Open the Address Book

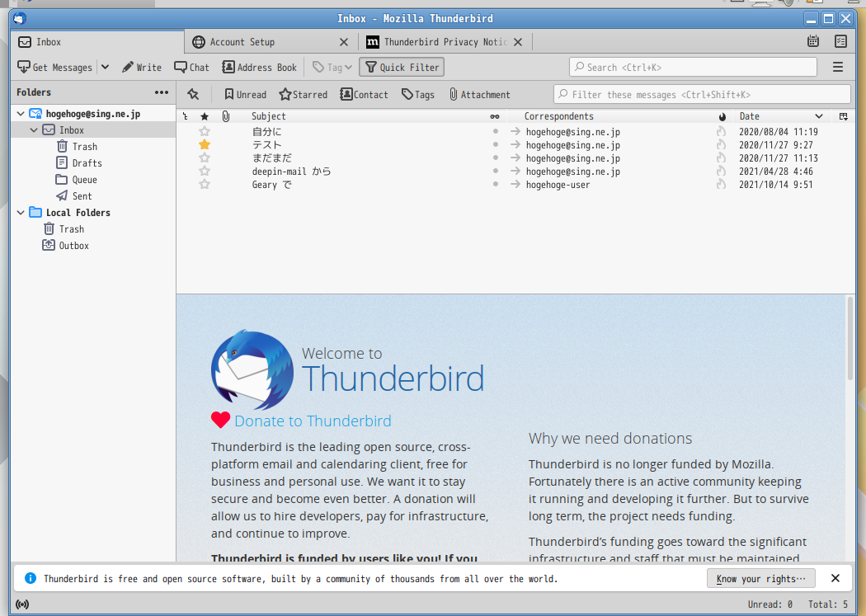259,68
